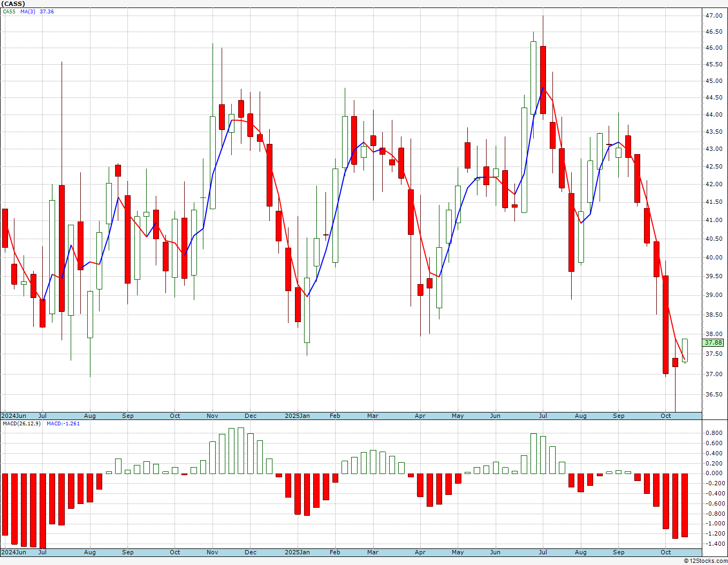Viewport: 728px width, 565px height.
Task: Click the 0.400 MACD axis label
Action: pos(714,453)
